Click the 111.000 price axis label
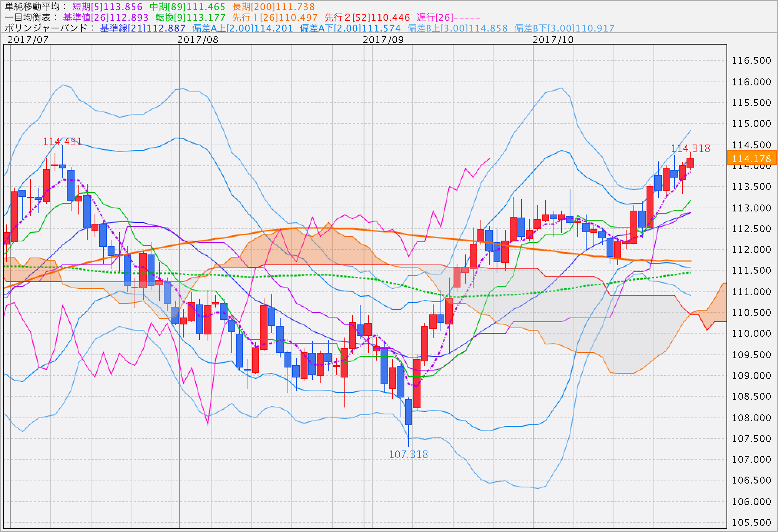 [x=751, y=292]
